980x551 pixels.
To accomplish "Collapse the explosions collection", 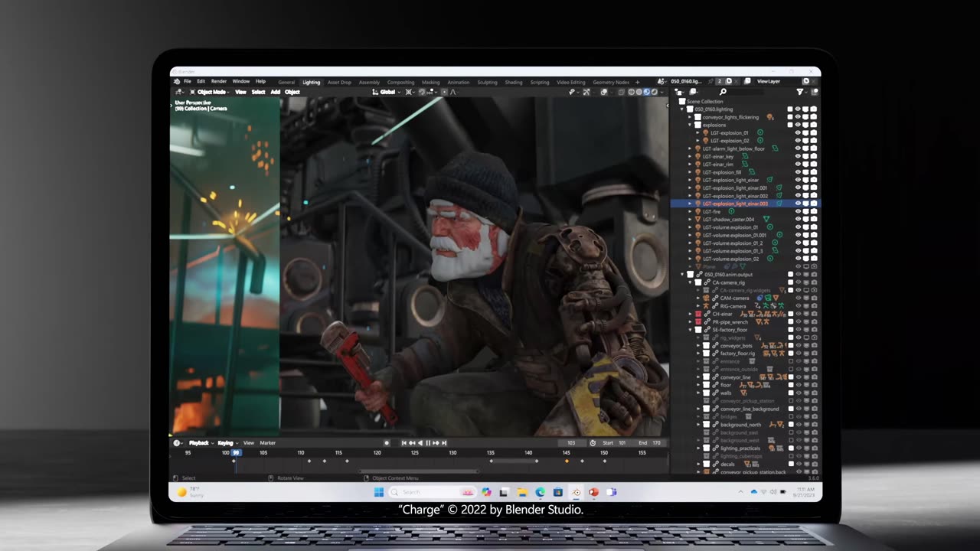I will pos(689,125).
